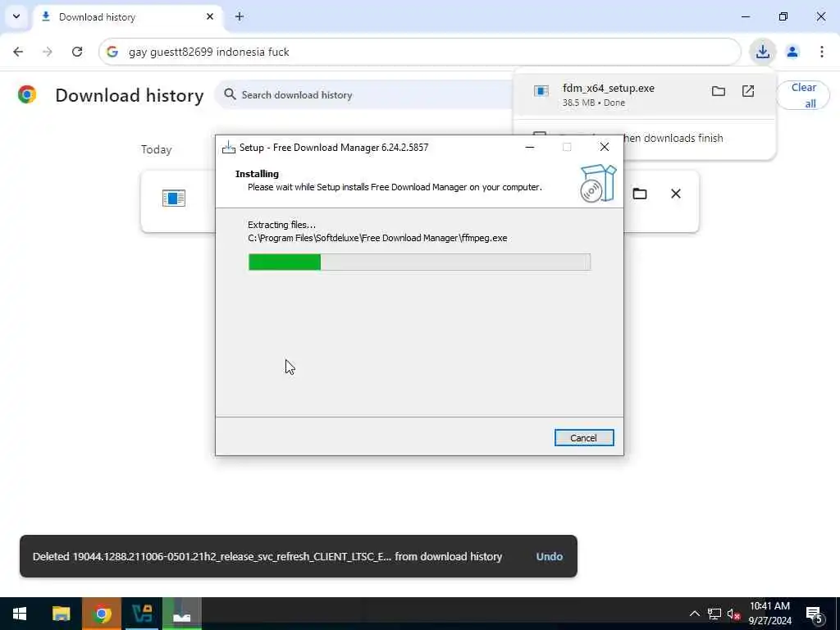Show fdm_x64_setup.exe in folder from popup
The width and height of the screenshot is (840, 630).
click(x=719, y=91)
